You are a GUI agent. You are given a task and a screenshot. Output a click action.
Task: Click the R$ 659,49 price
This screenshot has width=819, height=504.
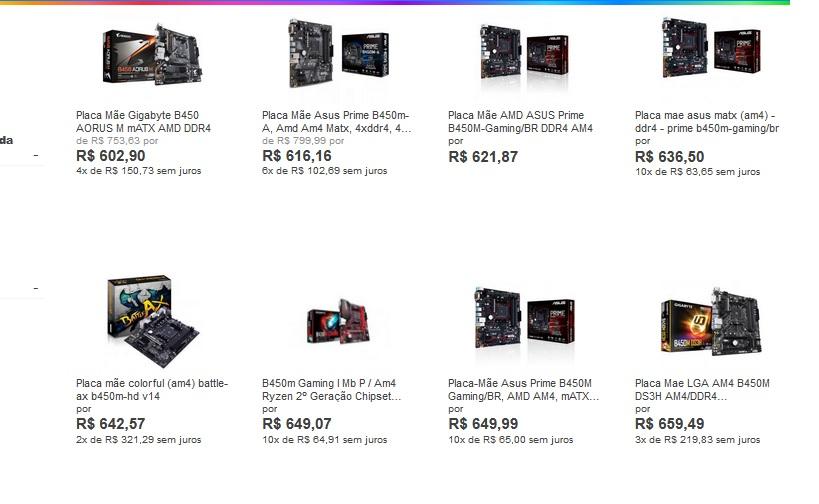(670, 424)
